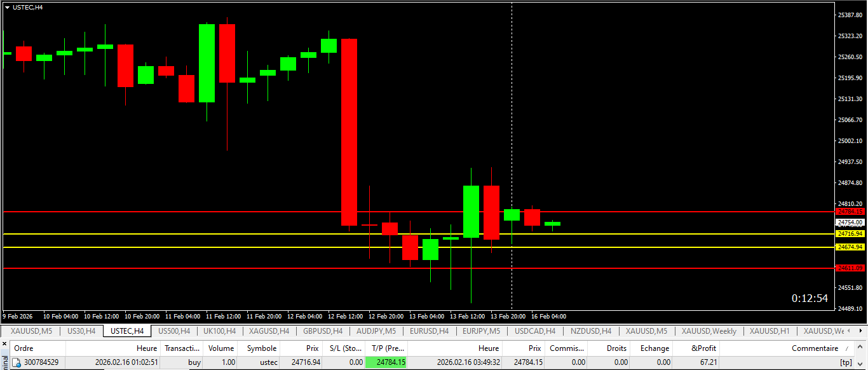
Task: Sort by the Transaction column header
Action: [182, 348]
